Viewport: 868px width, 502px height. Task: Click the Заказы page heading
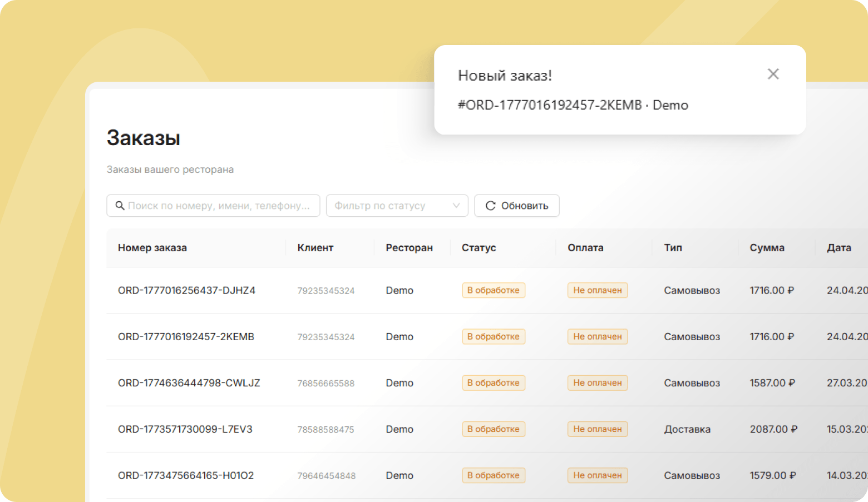(x=144, y=138)
